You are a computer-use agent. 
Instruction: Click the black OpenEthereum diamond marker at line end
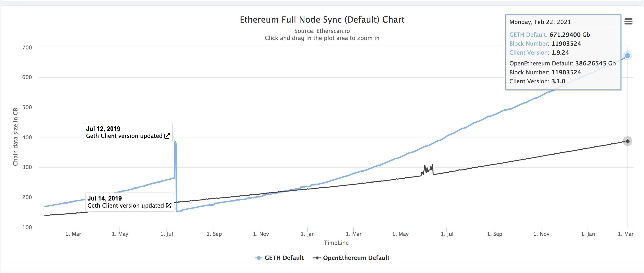[628, 141]
